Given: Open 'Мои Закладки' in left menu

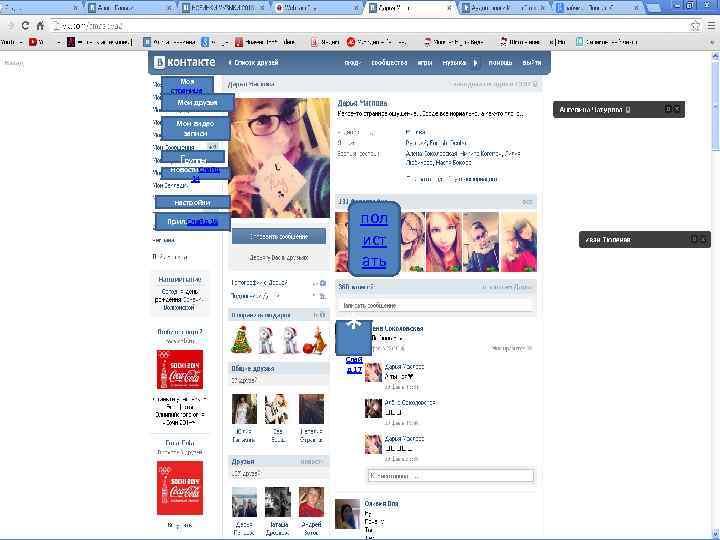Looking at the screenshot, I should (170, 186).
